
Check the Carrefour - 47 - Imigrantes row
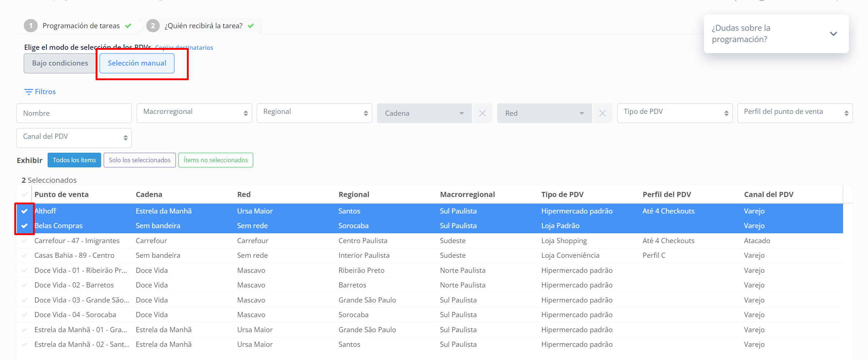pos(25,241)
